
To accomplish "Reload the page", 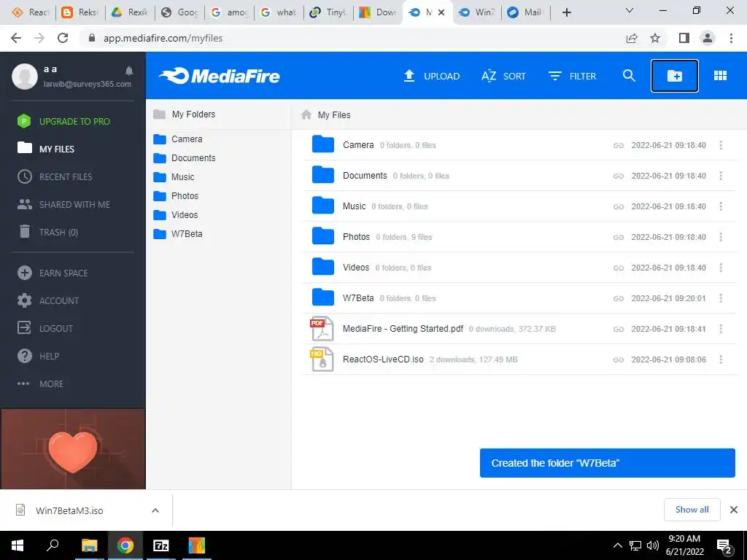I will (x=63, y=38).
